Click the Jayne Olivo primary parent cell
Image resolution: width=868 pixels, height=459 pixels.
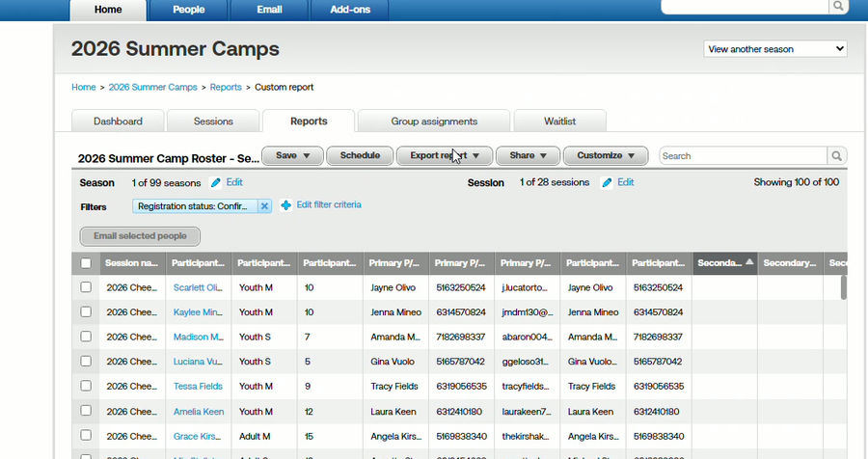pyautogui.click(x=395, y=287)
